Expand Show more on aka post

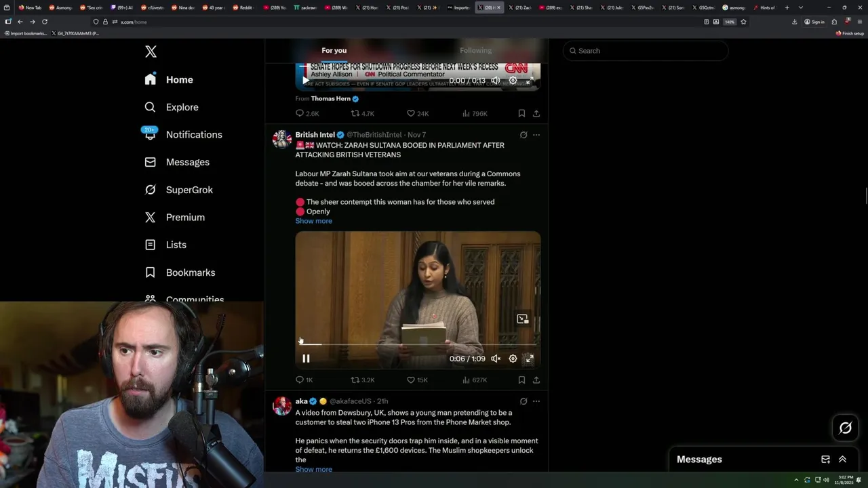[313, 469]
